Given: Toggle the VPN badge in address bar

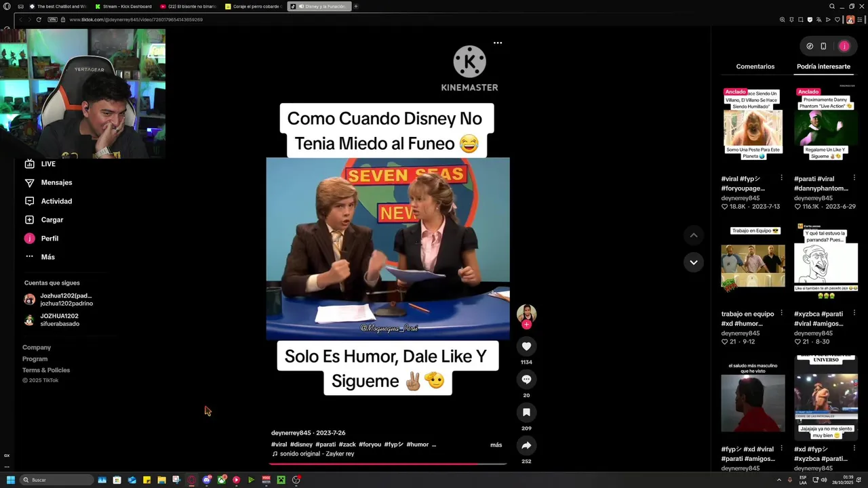Looking at the screenshot, I should 52,20.
